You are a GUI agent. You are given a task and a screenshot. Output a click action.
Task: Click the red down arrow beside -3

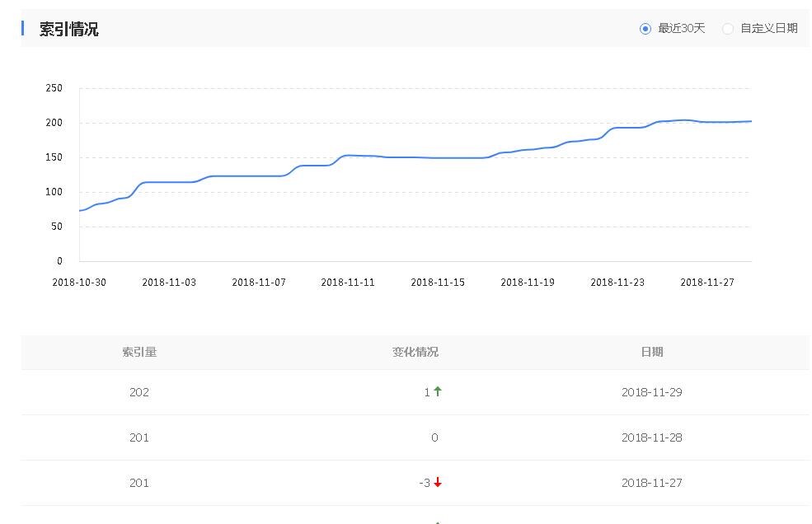coord(438,483)
